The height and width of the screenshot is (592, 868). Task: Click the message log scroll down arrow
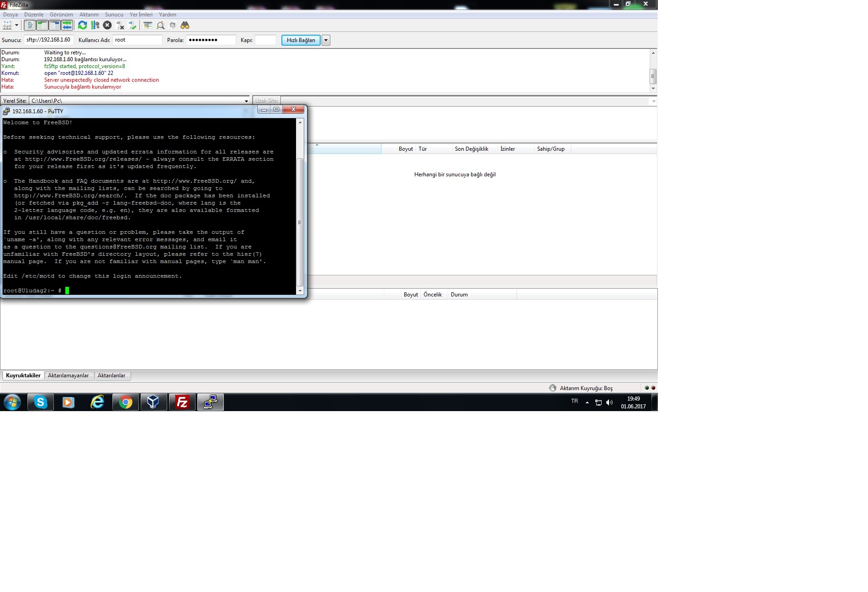coord(653,88)
